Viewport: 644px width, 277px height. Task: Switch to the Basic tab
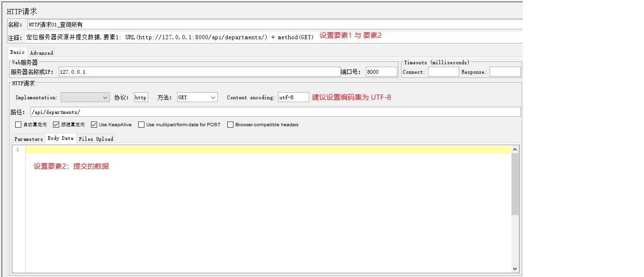point(18,52)
